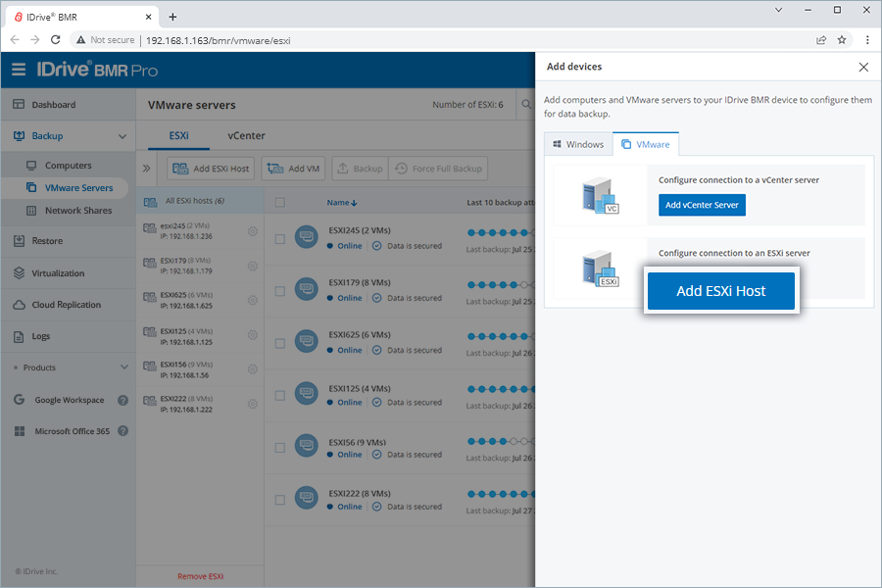Check the ESXI625 (6 VMs) row checkbox
This screenshot has height=588, width=882.
click(280, 344)
